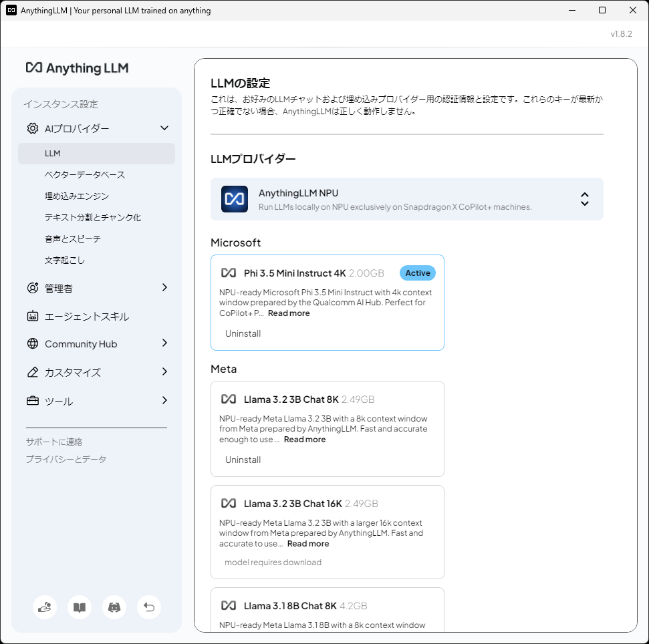The image size is (649, 644).
Task: Click the ツール briefcase icon
Action: (31, 401)
